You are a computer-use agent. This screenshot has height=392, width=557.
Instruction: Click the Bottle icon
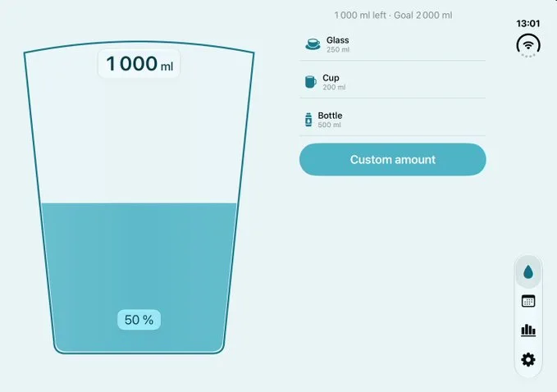tap(308, 120)
